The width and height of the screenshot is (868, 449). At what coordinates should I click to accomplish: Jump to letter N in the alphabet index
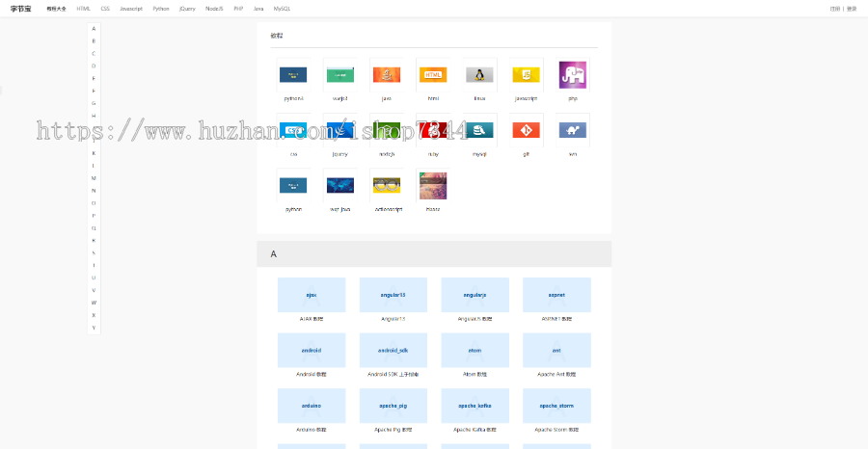pos(94,191)
